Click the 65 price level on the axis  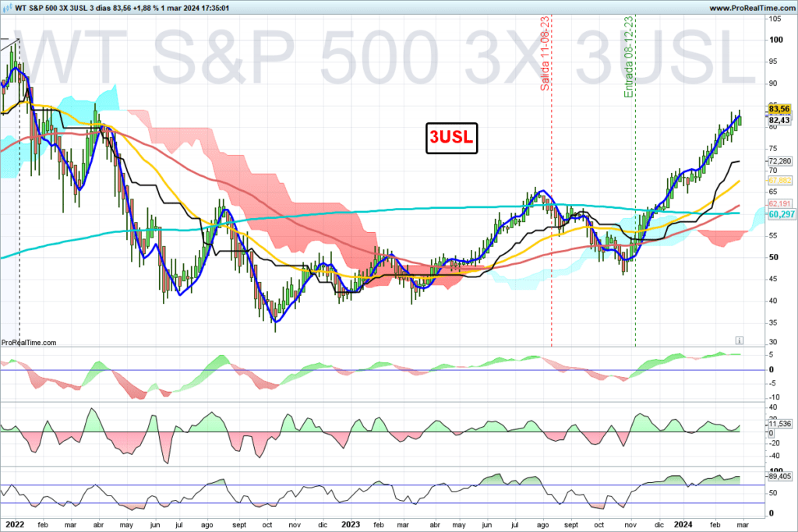pyautogui.click(x=773, y=192)
